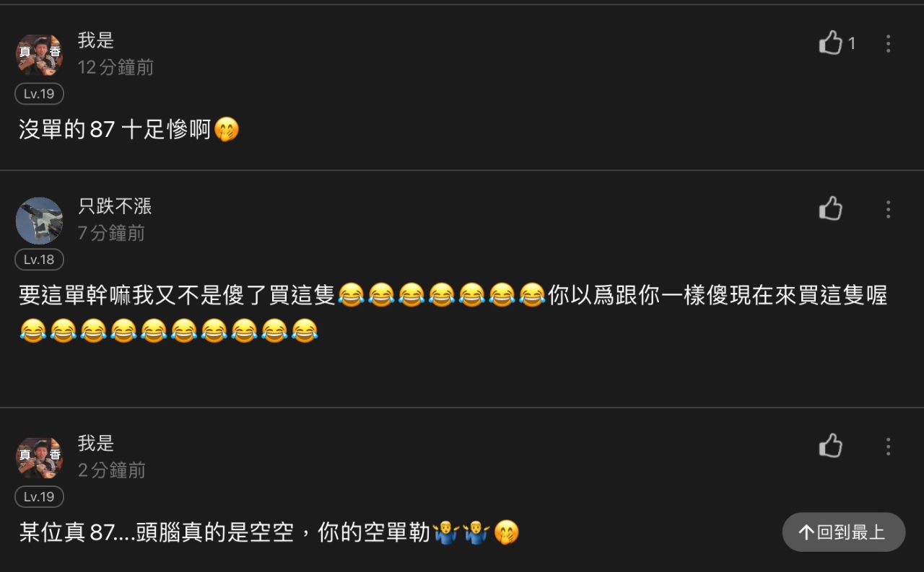Open more options for 只跌不漲's comment
The width and height of the screenshot is (924, 572).
tap(888, 209)
